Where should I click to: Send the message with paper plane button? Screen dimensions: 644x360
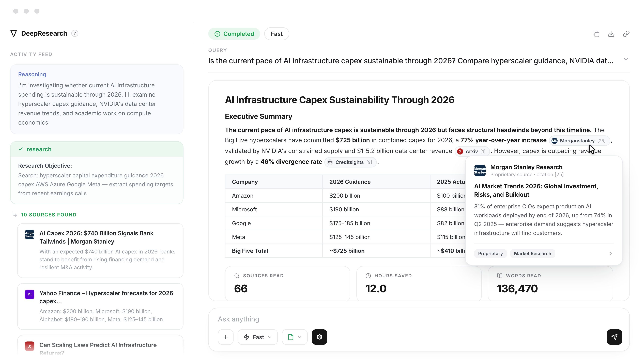(614, 337)
